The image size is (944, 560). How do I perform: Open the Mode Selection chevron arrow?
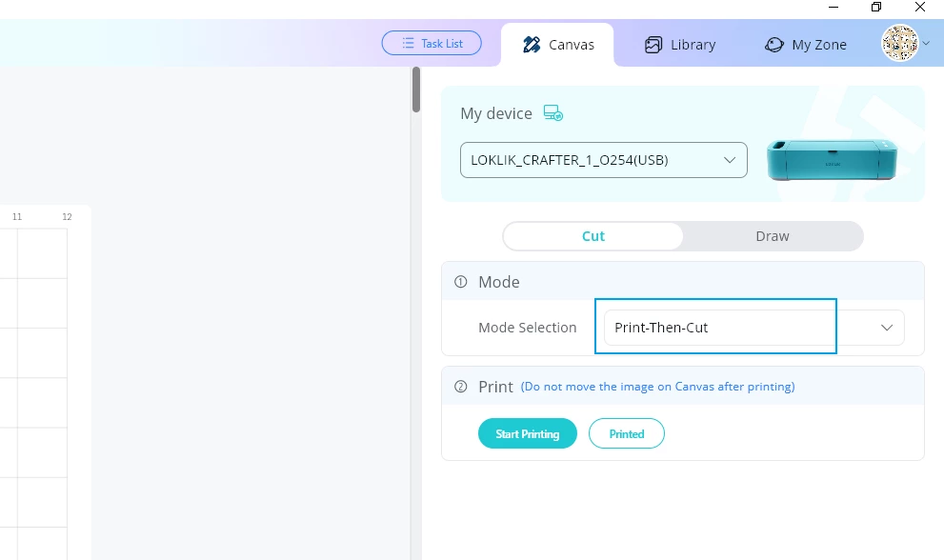tap(886, 328)
